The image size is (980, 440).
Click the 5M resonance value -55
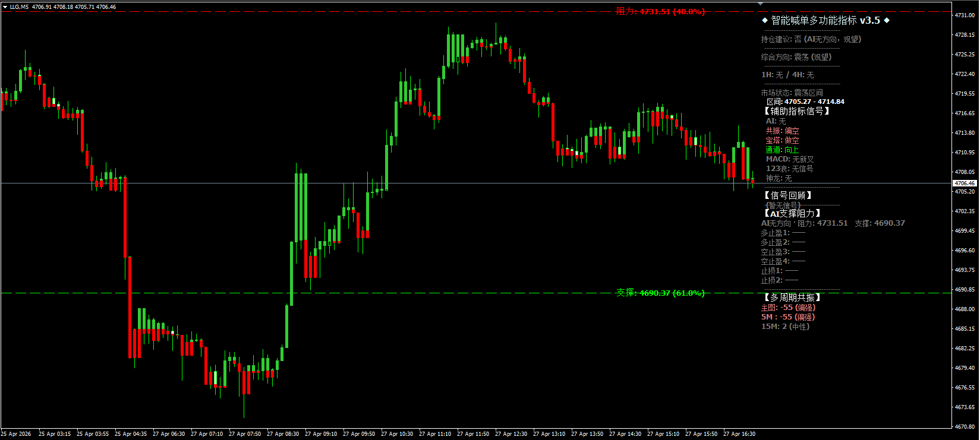coord(787,317)
